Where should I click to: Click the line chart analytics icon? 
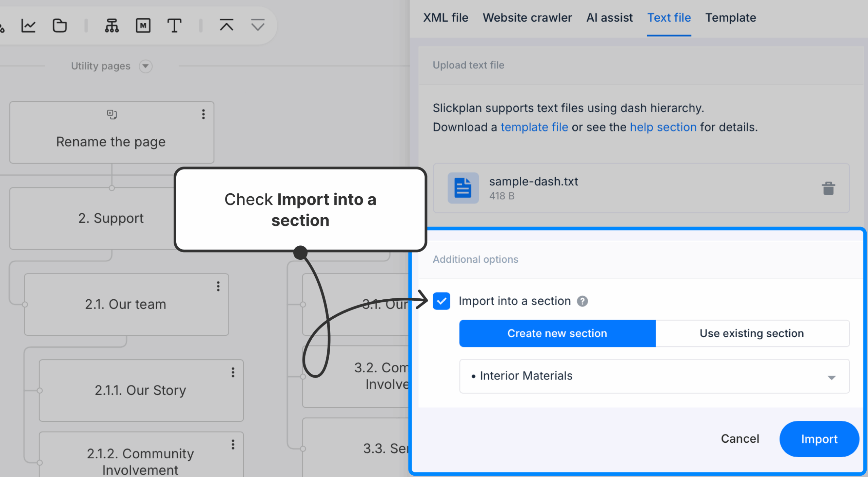[28, 25]
